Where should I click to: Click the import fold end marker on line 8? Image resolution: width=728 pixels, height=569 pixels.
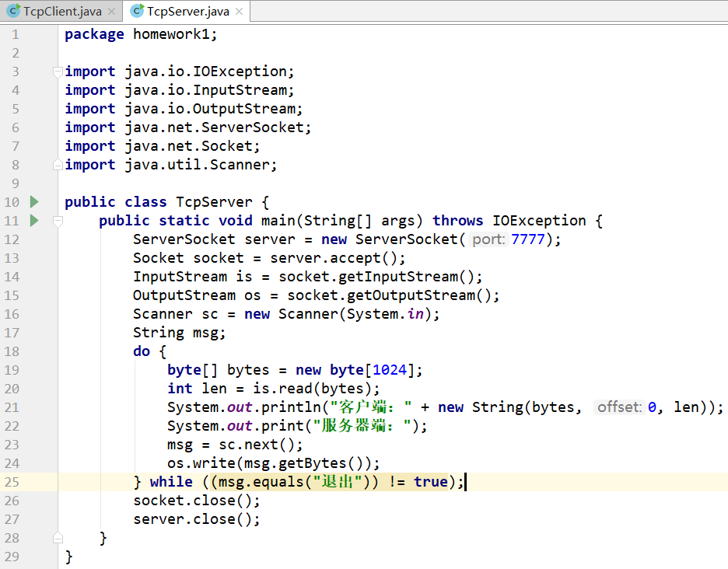pyautogui.click(x=58, y=165)
